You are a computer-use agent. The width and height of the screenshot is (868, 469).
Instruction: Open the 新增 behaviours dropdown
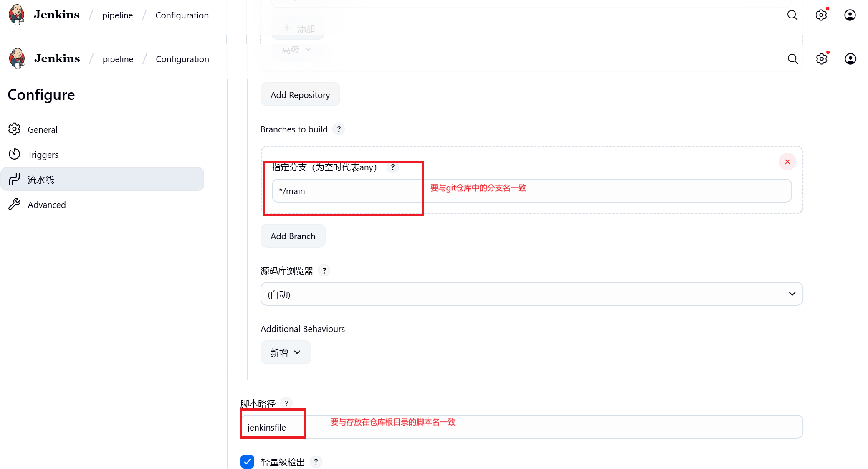click(286, 352)
